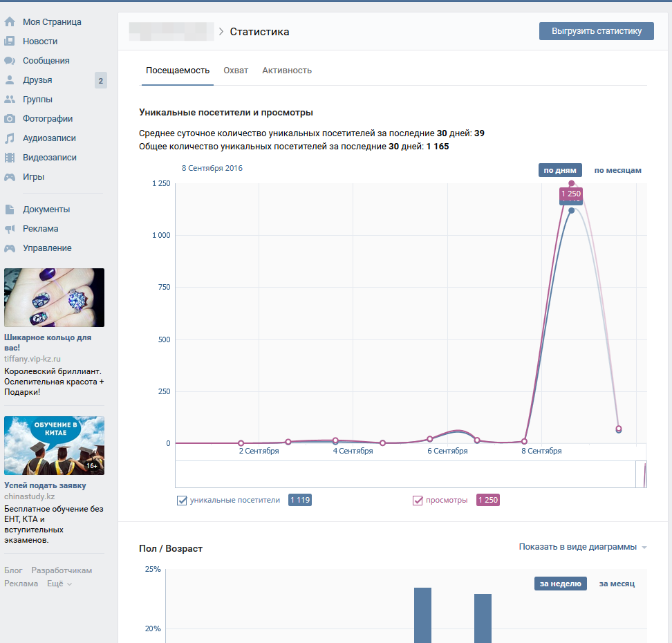Select за неделю in Пол / Возраст
The width and height of the screenshot is (672, 643).
560,584
